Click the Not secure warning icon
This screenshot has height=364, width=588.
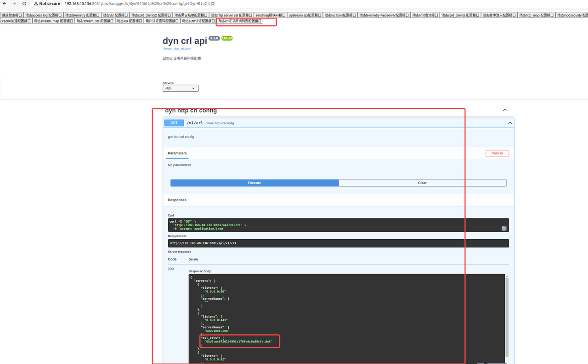pyautogui.click(x=36, y=4)
